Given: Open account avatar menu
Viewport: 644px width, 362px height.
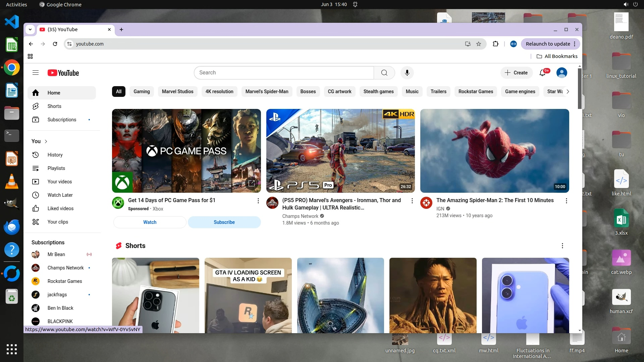Looking at the screenshot, I should tap(561, 73).
